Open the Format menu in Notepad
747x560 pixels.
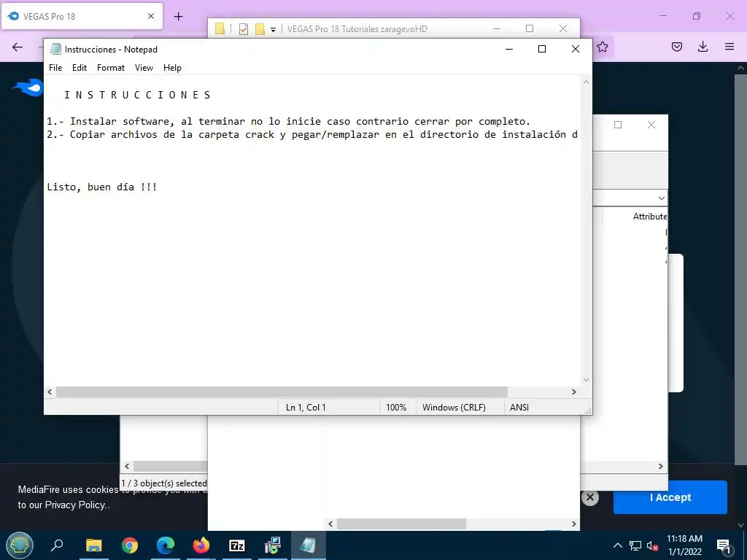point(111,68)
